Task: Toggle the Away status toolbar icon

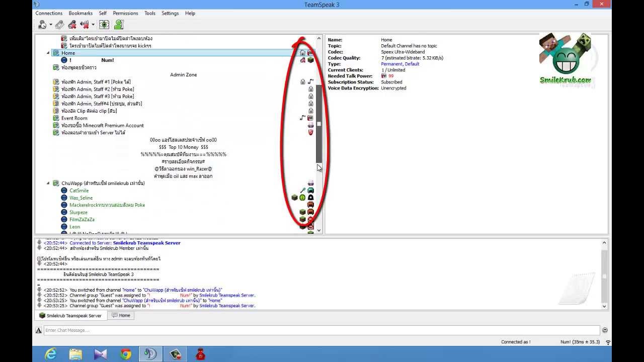Action: click(x=42, y=24)
